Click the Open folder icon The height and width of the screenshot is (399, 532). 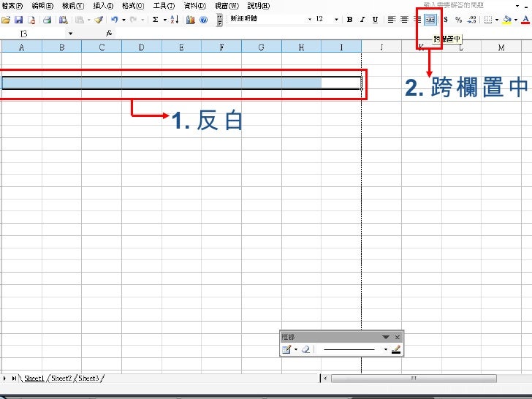(6, 20)
